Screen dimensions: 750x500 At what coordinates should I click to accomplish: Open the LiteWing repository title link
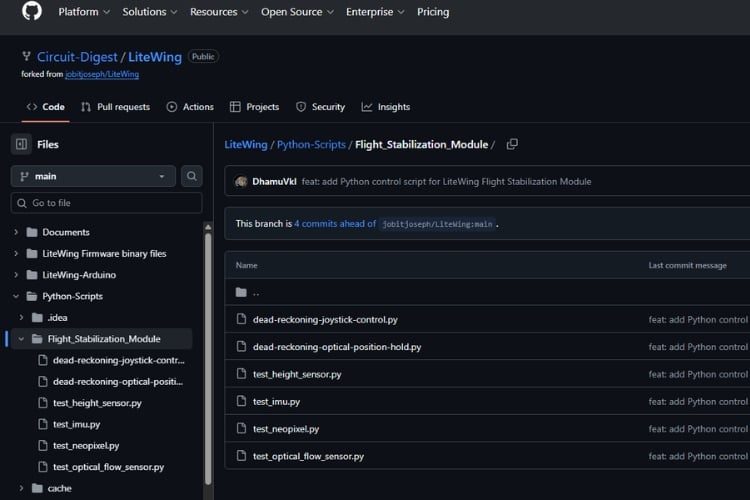(x=155, y=57)
